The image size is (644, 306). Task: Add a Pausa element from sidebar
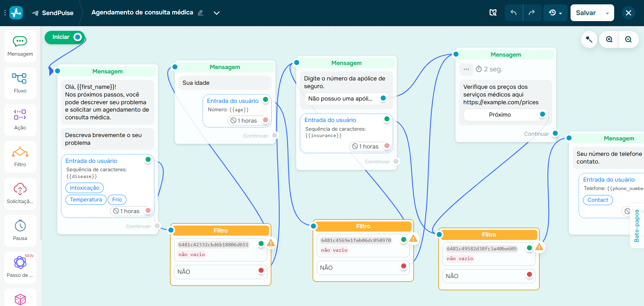tap(20, 231)
